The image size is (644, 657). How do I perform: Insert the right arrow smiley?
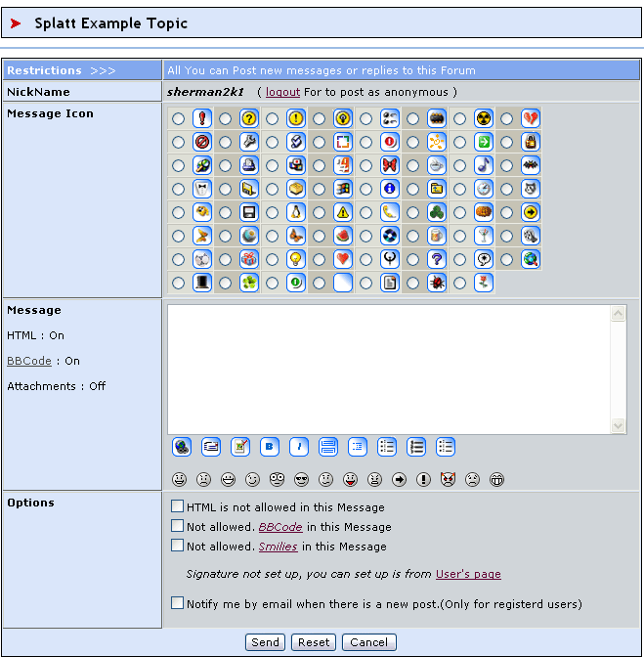pos(400,480)
